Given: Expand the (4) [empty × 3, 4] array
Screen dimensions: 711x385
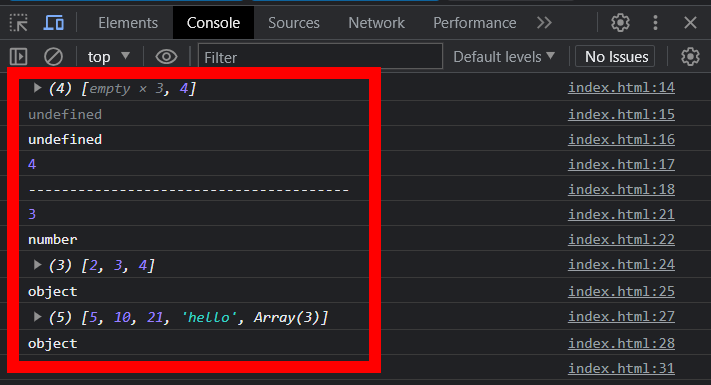Looking at the screenshot, I should coord(37,88).
